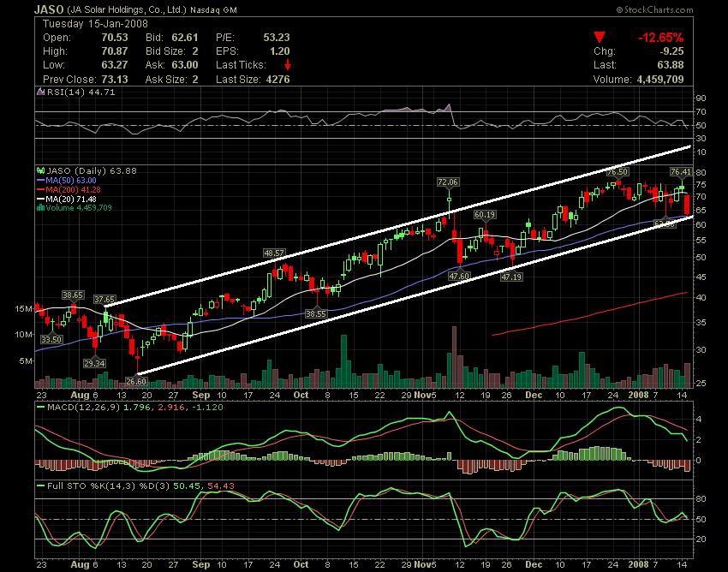Image resolution: width=728 pixels, height=572 pixels.
Task: Click the P/E value 53.23
Action: pyautogui.click(x=277, y=37)
